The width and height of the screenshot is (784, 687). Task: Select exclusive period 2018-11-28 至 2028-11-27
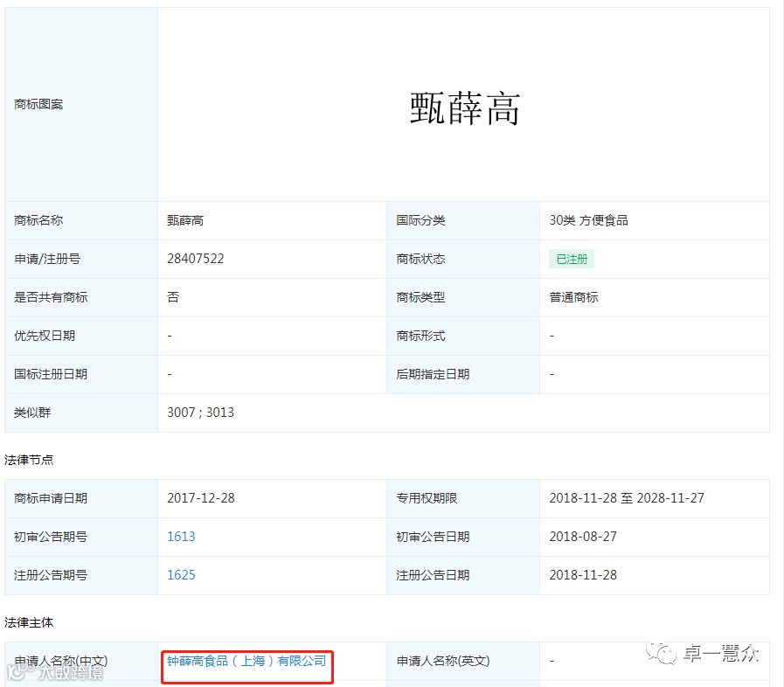pos(627,498)
